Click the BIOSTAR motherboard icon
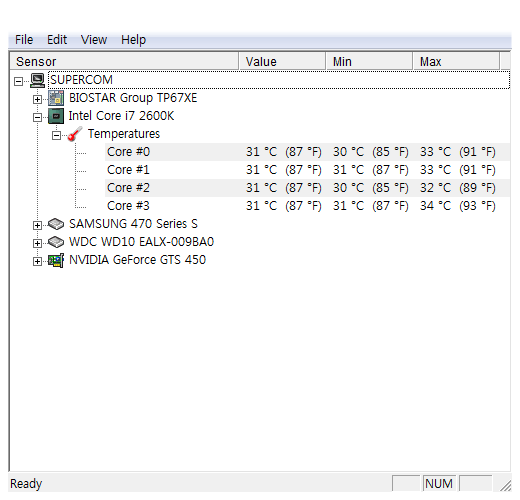Viewport: 520px width, 500px height. (x=56, y=98)
